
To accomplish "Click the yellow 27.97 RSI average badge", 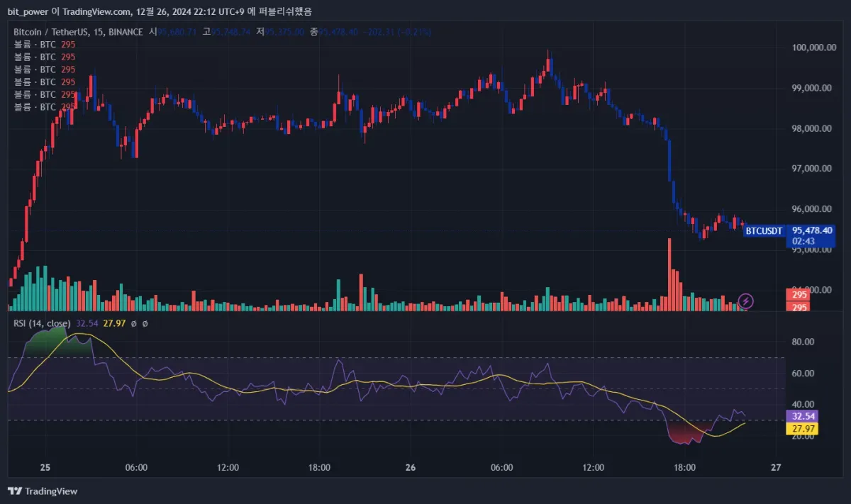I will [x=801, y=428].
